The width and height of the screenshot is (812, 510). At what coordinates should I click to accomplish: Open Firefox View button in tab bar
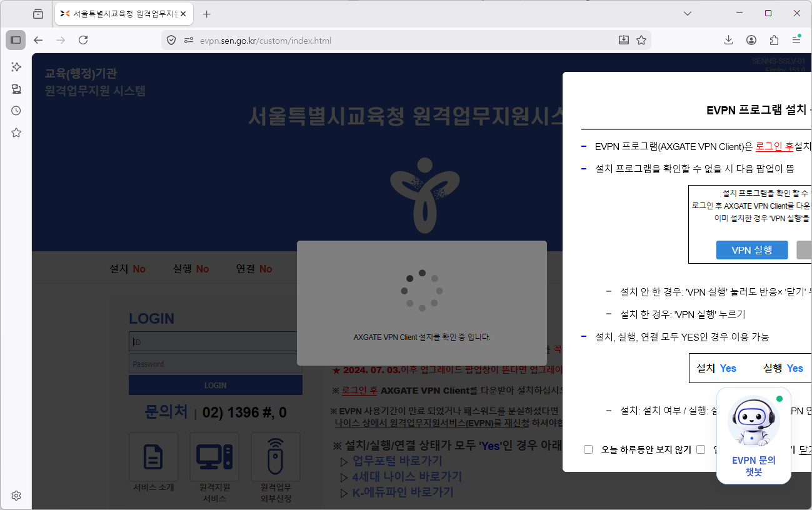38,14
